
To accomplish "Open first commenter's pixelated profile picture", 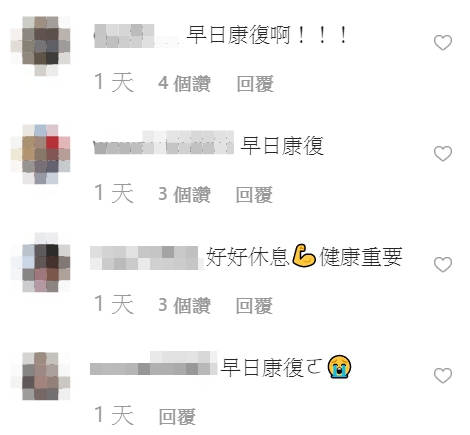I will (x=40, y=46).
